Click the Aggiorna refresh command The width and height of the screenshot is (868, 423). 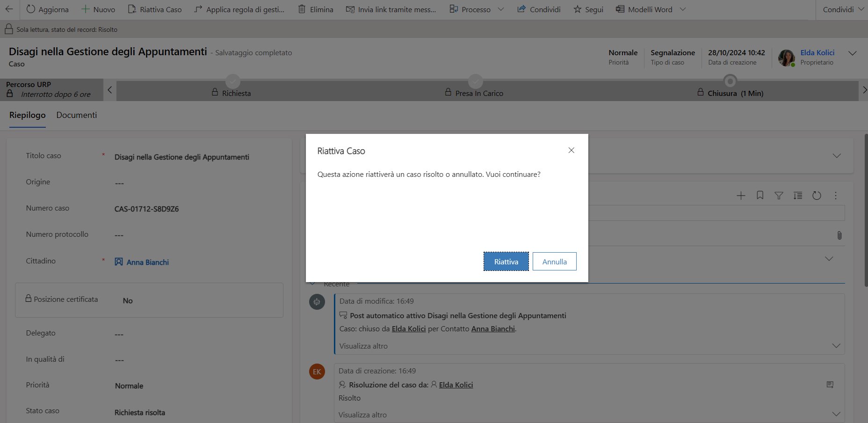point(47,9)
